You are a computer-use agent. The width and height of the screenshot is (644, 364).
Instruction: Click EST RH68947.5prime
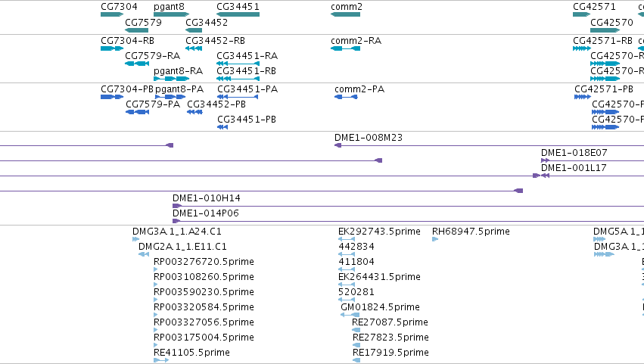click(471, 232)
